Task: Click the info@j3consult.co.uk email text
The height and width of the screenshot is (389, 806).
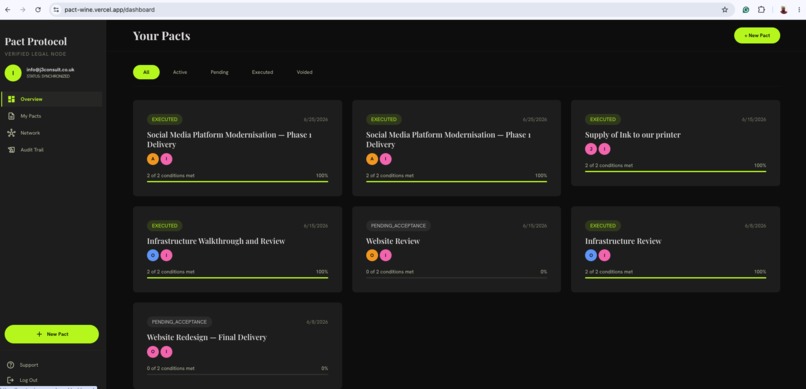Action: (x=50, y=69)
